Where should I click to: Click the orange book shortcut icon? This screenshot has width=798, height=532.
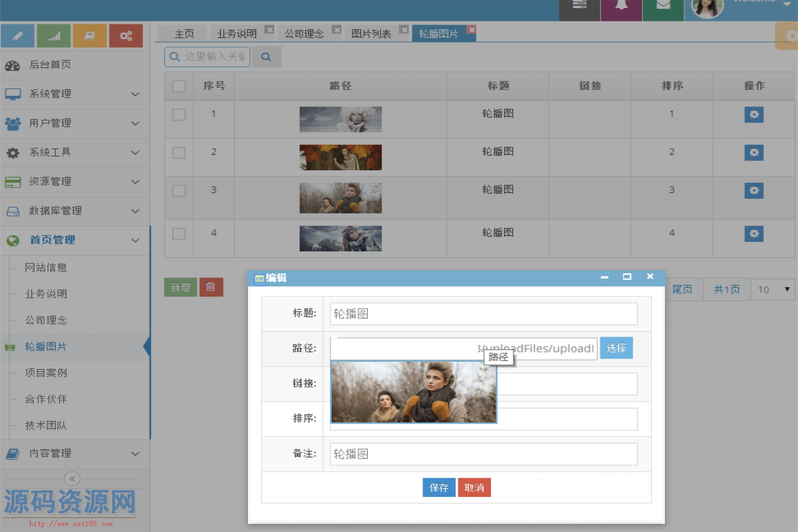coord(90,36)
